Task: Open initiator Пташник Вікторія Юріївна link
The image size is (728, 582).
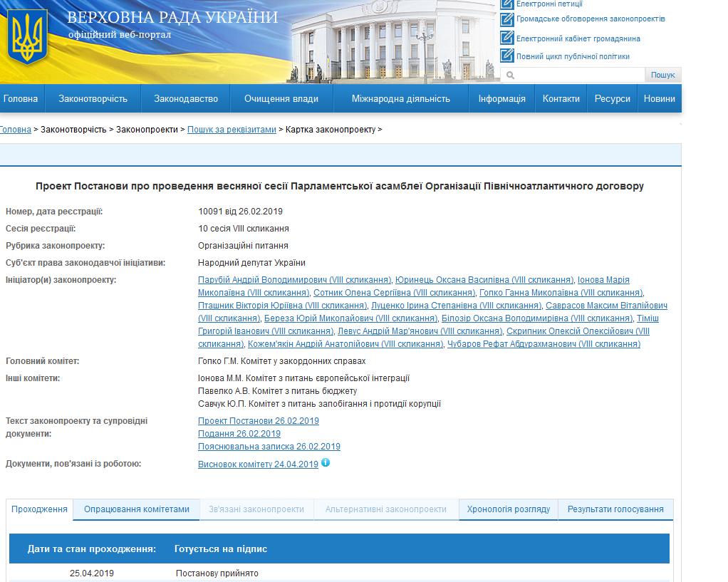Action: click(x=282, y=305)
